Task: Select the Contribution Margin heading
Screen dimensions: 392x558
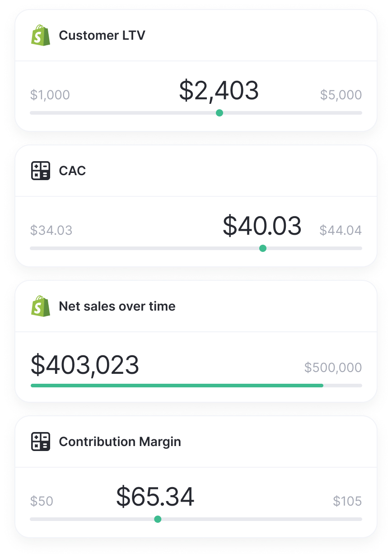Action: [120, 442]
